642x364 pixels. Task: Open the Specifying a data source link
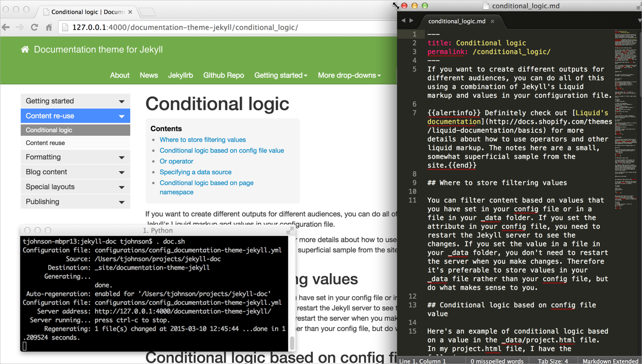(x=195, y=172)
